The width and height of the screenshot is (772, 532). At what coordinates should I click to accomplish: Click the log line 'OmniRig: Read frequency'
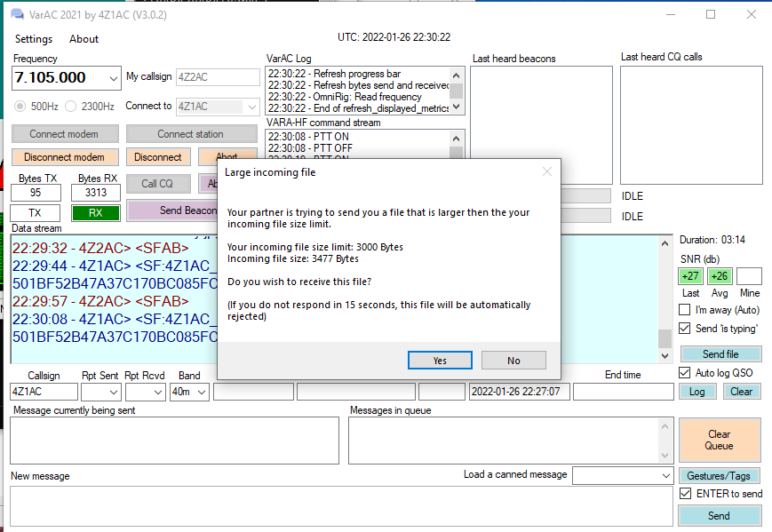point(345,97)
